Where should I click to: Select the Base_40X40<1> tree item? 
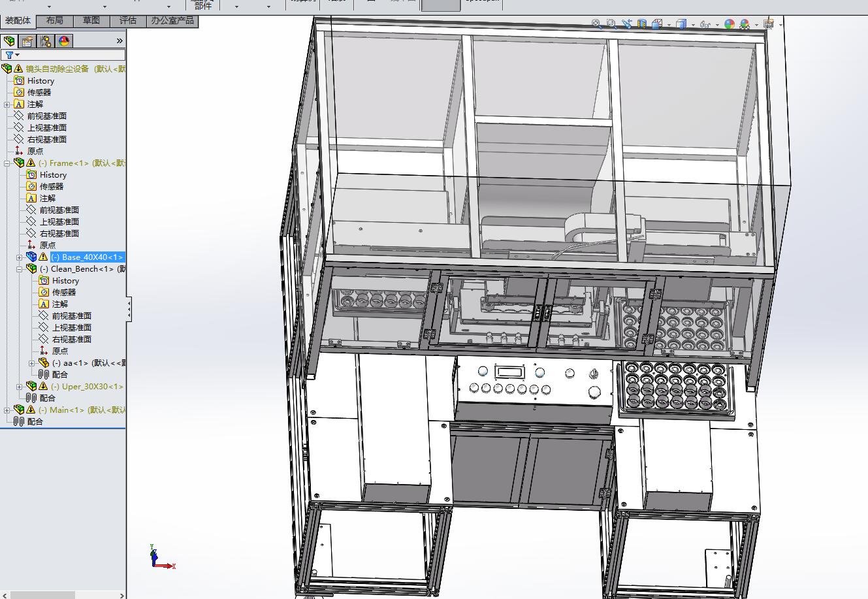87,257
